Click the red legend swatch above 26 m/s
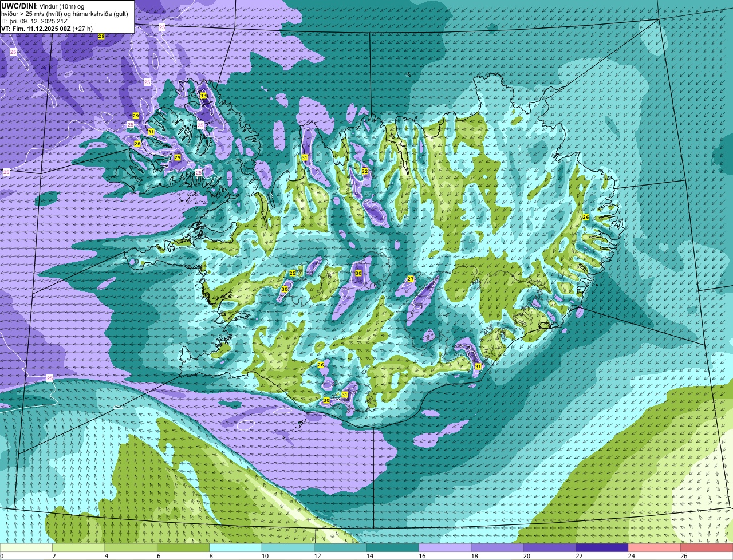This screenshot has height=560, width=733. point(707,547)
